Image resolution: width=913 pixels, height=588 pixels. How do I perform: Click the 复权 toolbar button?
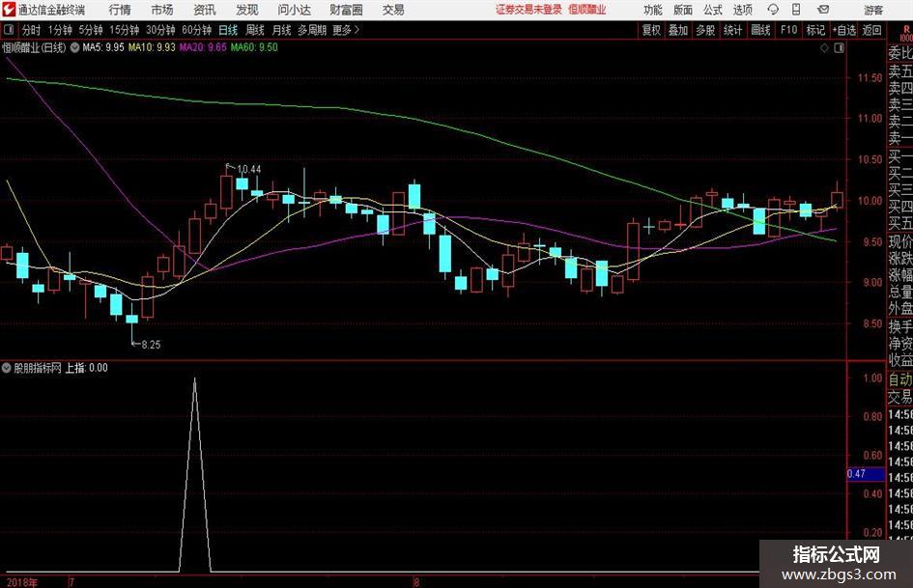coord(651,30)
